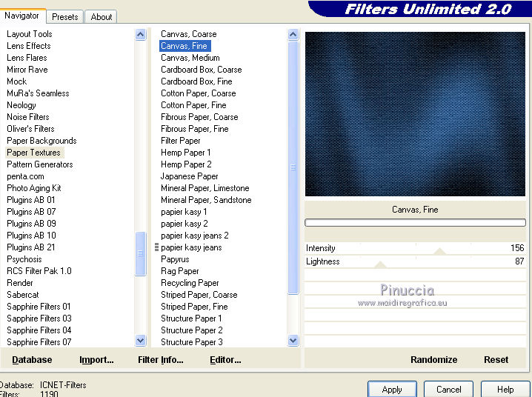
Task: Choose Fibrous Paper, Coarse filter
Action: coord(199,117)
